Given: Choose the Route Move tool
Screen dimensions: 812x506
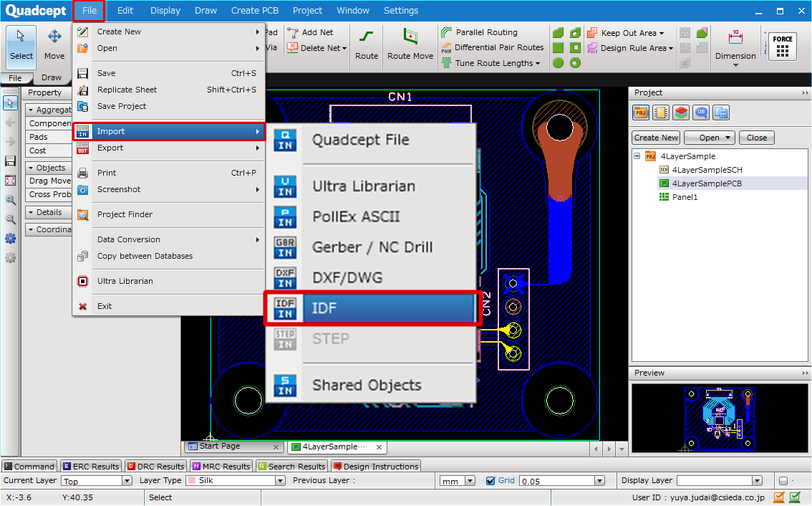Looking at the screenshot, I should (x=410, y=46).
